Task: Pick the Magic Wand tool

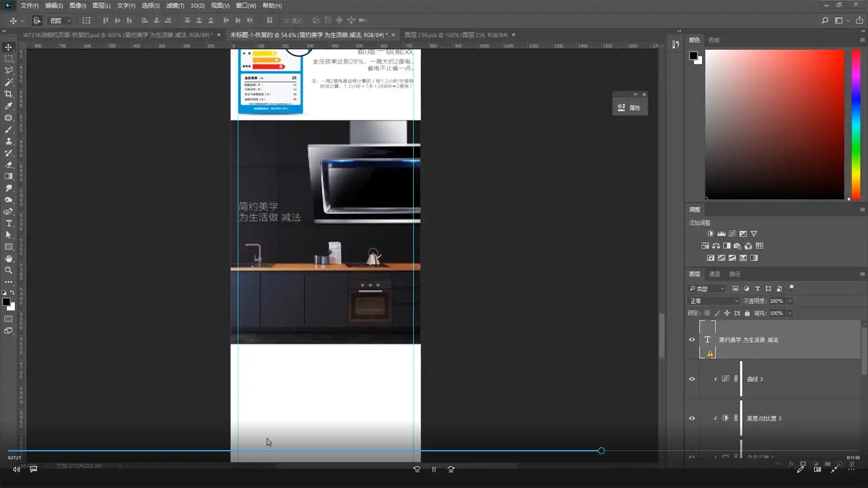Action: (x=9, y=82)
